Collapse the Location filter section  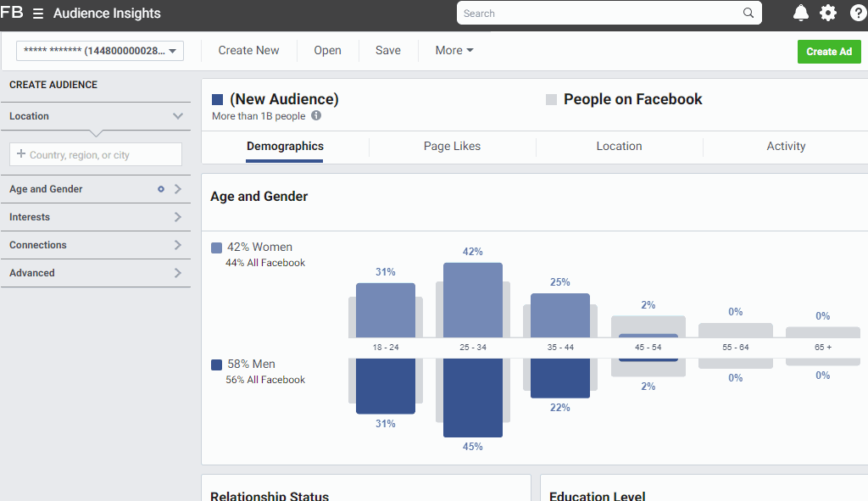click(x=178, y=116)
